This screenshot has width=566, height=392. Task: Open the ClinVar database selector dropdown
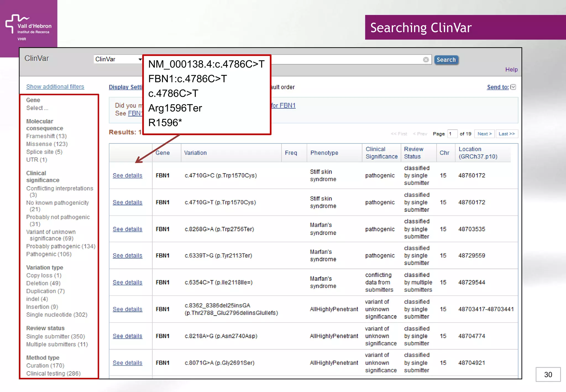[118, 59]
